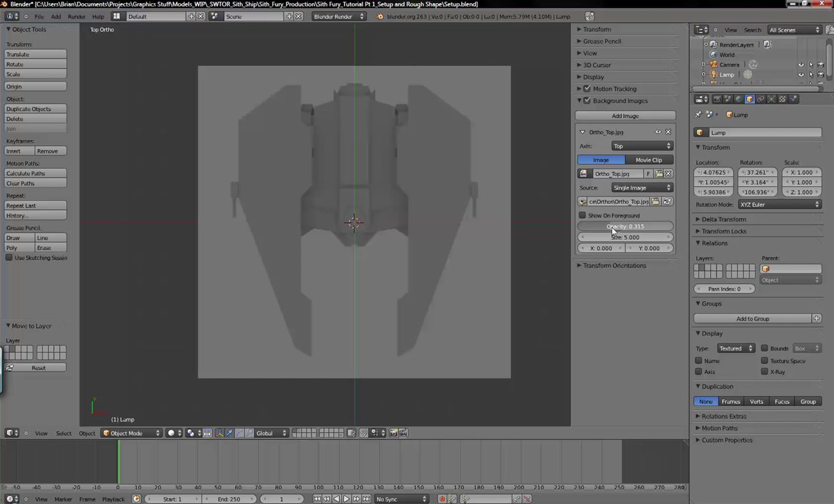Open the Texture properties checkerboard icon

click(x=782, y=99)
